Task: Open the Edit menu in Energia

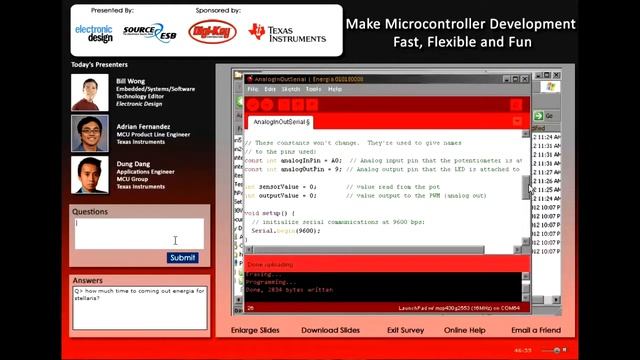Action: [x=270, y=89]
